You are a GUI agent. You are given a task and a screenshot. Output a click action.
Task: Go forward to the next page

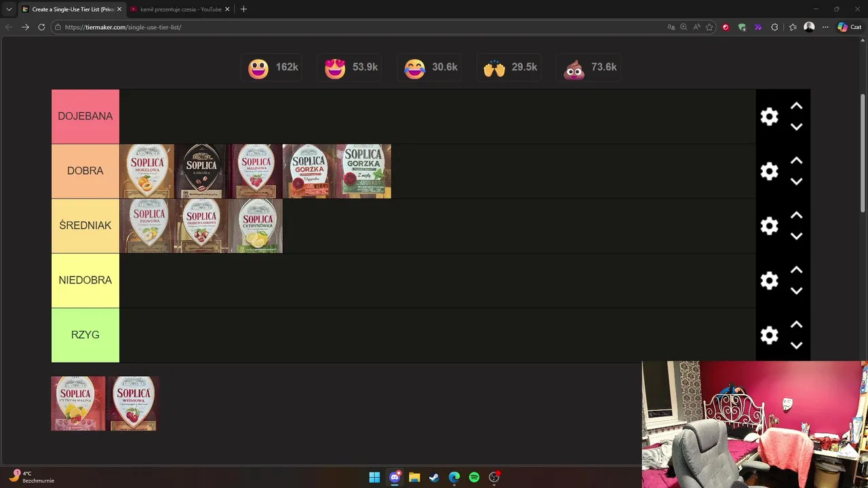pyautogui.click(x=25, y=27)
